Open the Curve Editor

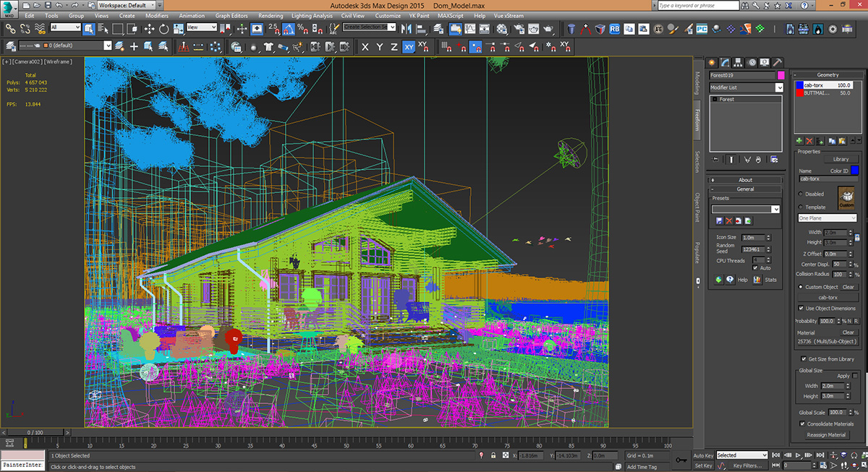click(x=471, y=29)
